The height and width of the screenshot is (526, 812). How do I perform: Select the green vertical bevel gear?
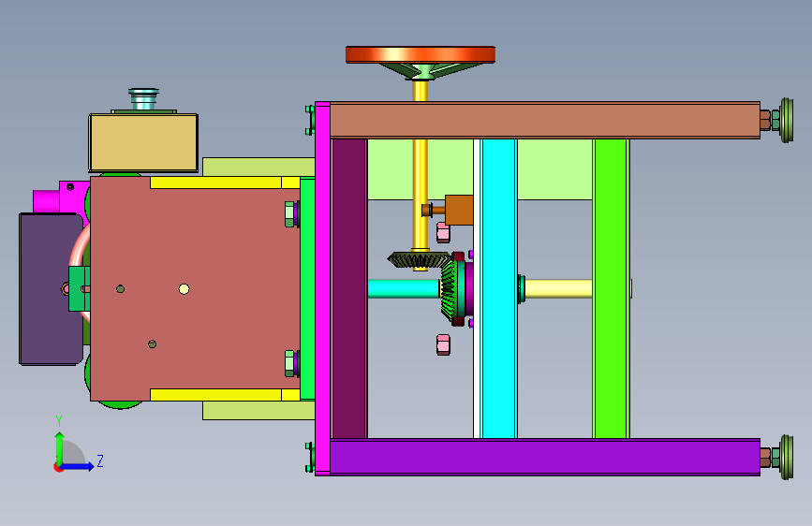[x=449, y=290]
